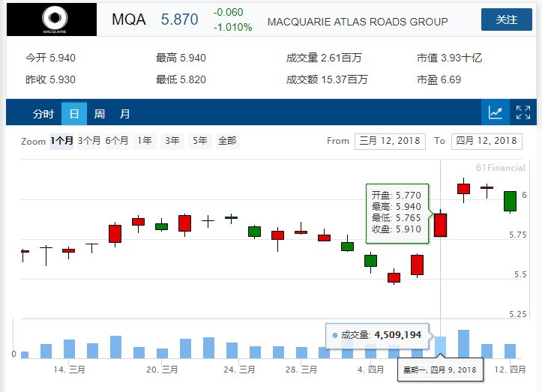Click the 28. 三月 axis label

301,370
